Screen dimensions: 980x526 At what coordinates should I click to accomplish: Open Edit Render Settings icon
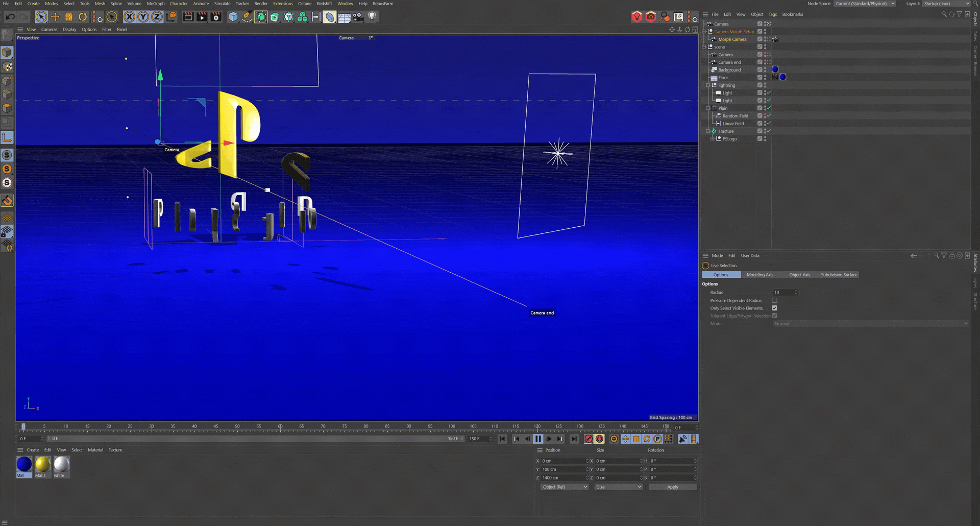216,17
